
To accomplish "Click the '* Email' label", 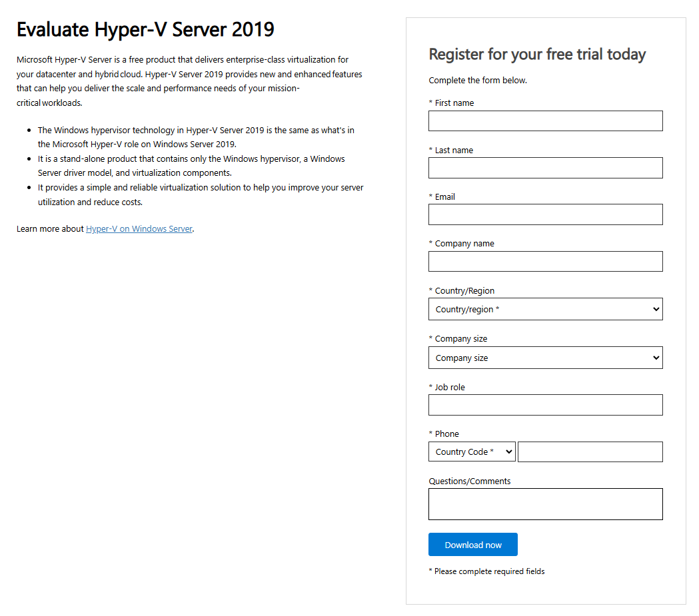I will click(x=442, y=197).
